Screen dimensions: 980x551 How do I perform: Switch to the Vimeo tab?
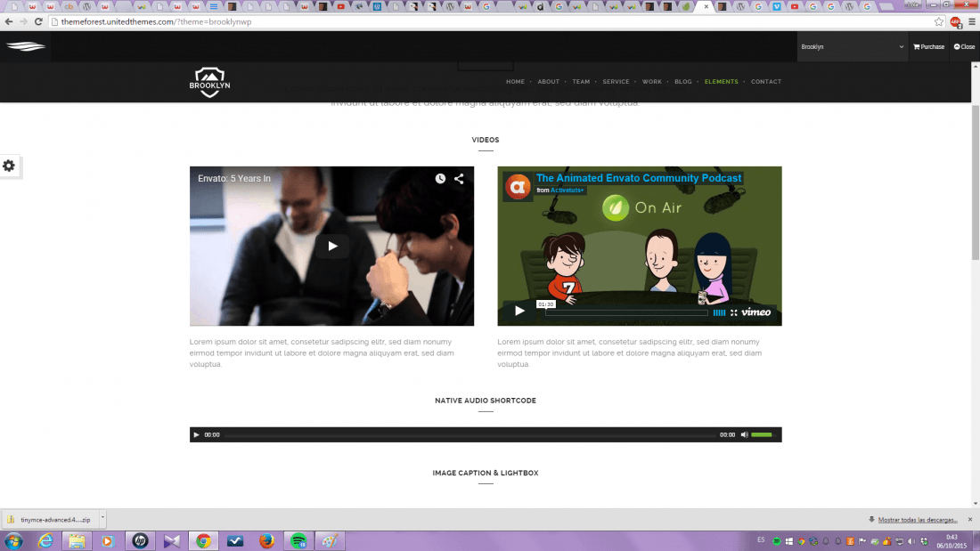(x=776, y=7)
